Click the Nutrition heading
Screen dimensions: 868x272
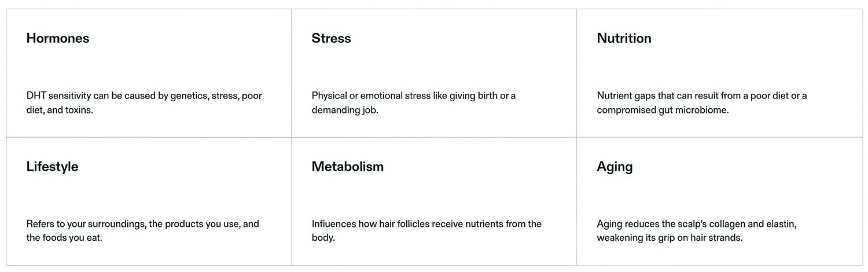[x=624, y=38]
